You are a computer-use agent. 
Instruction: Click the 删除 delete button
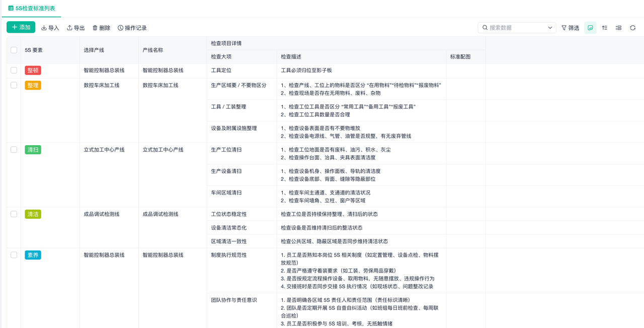101,28
